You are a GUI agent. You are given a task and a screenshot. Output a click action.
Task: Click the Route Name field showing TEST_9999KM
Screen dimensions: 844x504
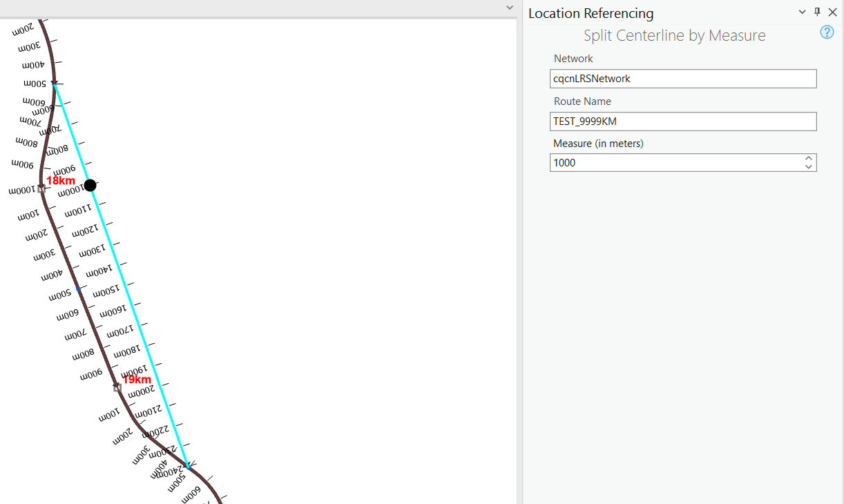(x=683, y=121)
